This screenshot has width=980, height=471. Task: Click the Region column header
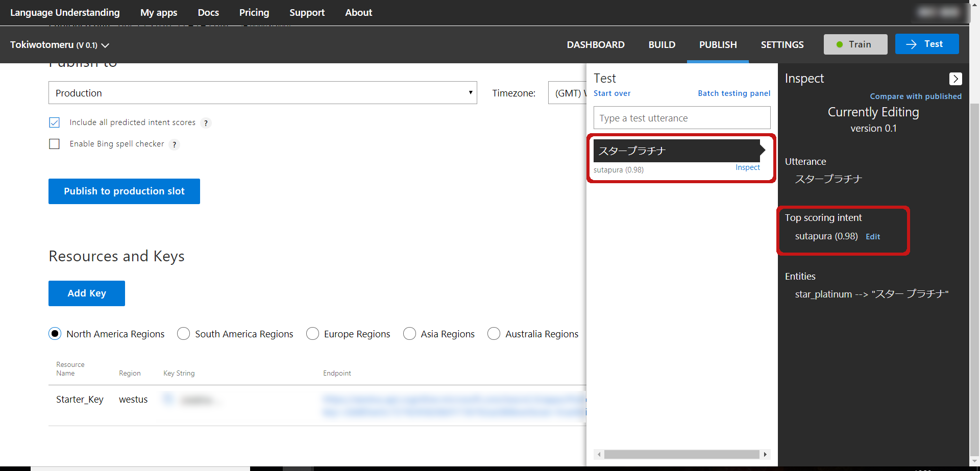coord(130,374)
